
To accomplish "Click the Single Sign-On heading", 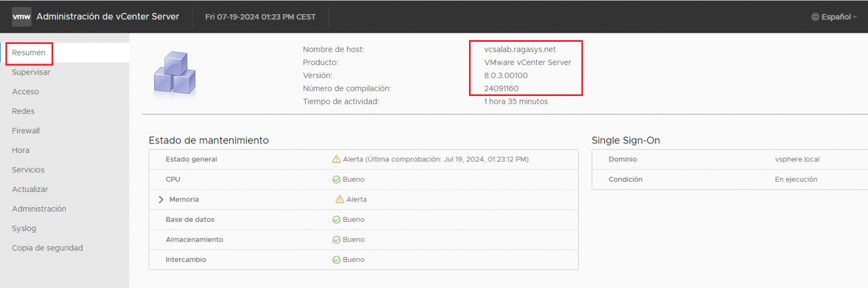I will coord(626,140).
